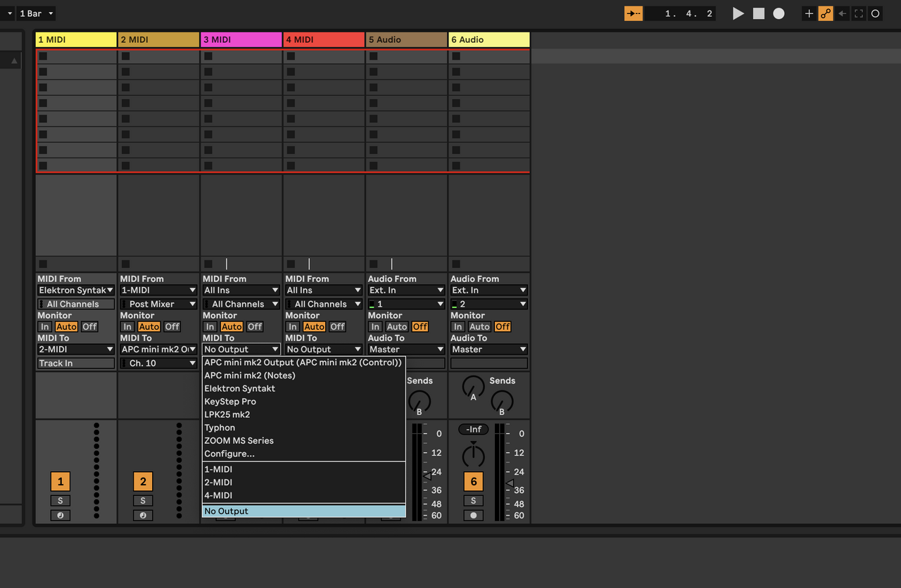Open track 2 Ch. 10 output channel dropdown
Image resolution: width=901 pixels, height=588 pixels.
point(158,363)
